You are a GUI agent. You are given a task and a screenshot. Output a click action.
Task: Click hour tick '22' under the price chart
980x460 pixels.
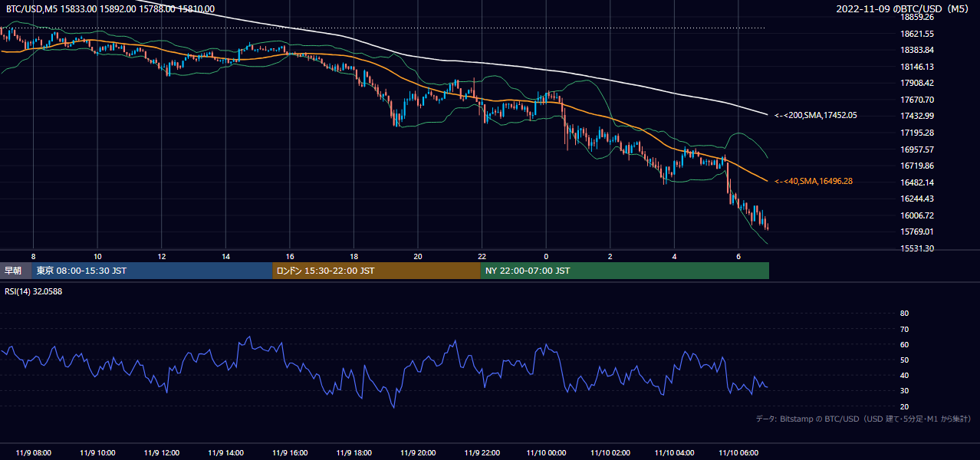pos(482,255)
